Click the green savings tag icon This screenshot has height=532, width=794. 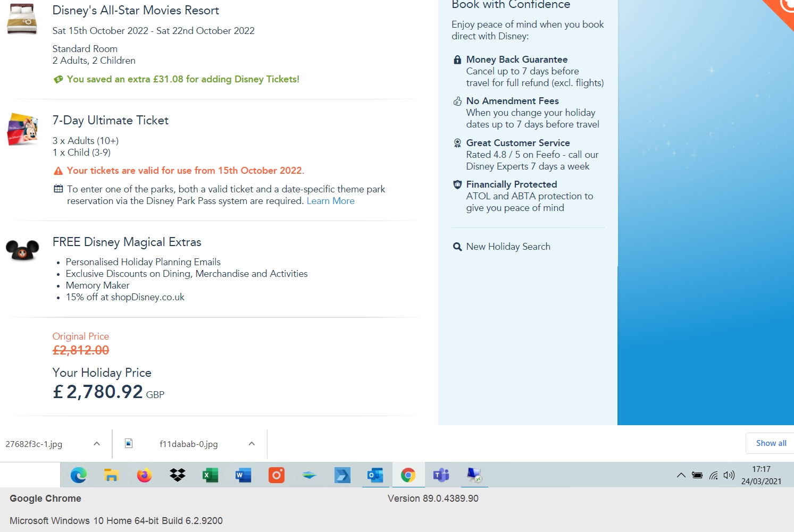point(58,79)
